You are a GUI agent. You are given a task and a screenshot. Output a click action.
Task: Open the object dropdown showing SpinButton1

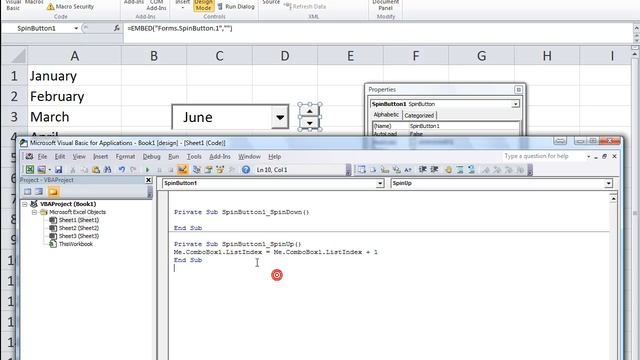point(380,183)
